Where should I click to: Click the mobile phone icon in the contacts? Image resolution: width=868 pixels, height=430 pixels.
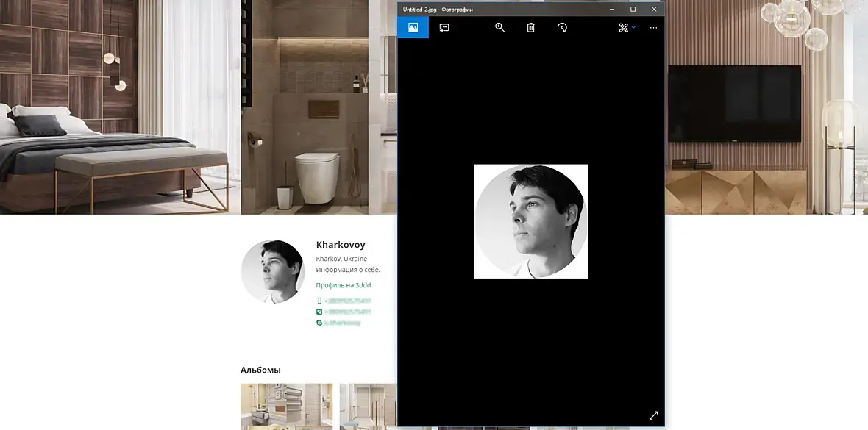(319, 301)
